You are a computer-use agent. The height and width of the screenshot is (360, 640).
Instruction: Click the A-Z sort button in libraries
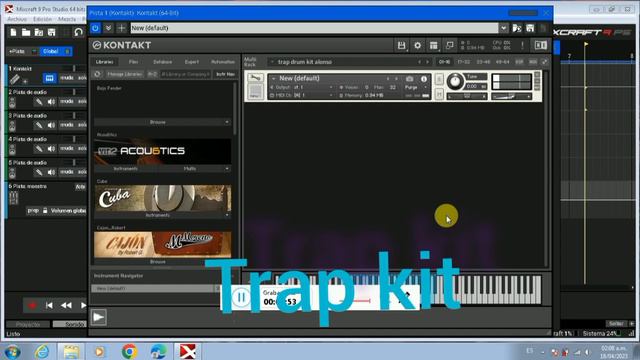pyautogui.click(x=152, y=74)
